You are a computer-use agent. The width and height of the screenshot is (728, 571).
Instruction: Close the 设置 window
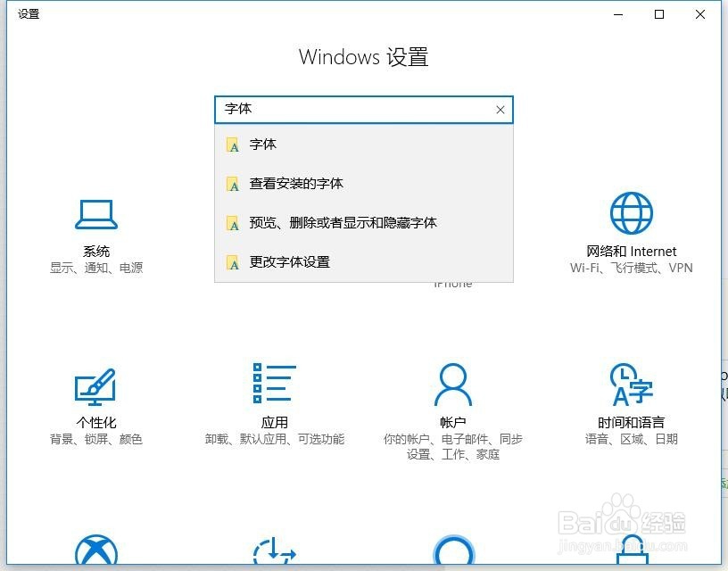point(700,14)
